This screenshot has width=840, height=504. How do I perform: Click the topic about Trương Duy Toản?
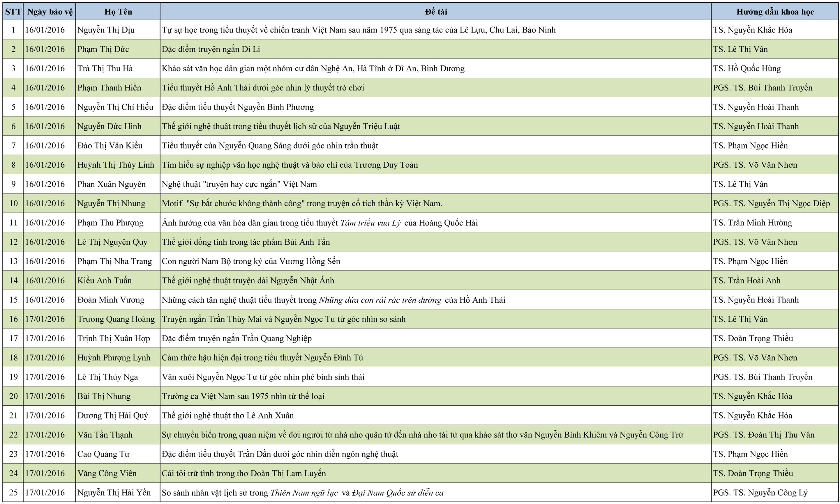(x=290, y=165)
